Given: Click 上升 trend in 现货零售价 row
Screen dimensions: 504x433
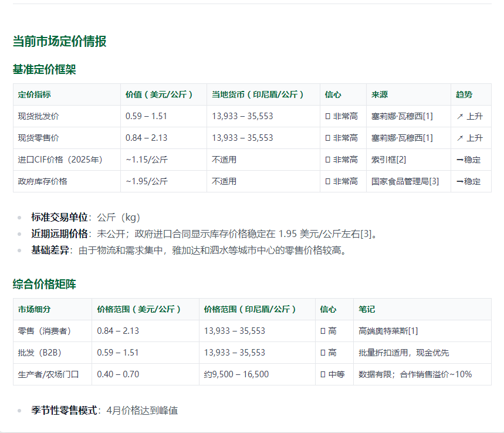Looking at the screenshot, I should (469, 138).
